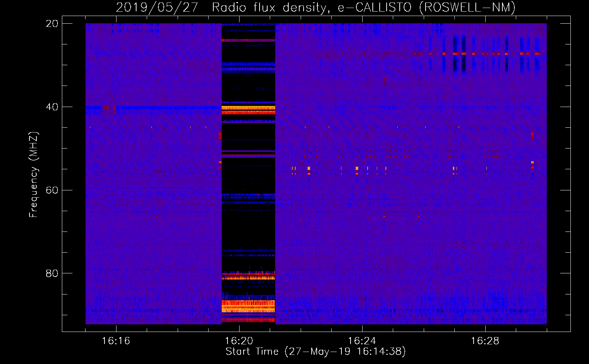Image resolution: width=589 pixels, height=364 pixels.
Task: Click the orange band at 40 MHz in the black gap
Action: tap(248, 108)
